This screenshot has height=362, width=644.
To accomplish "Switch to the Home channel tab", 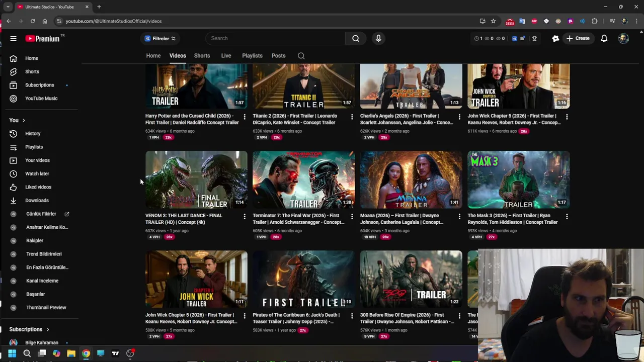I will (x=153, y=56).
